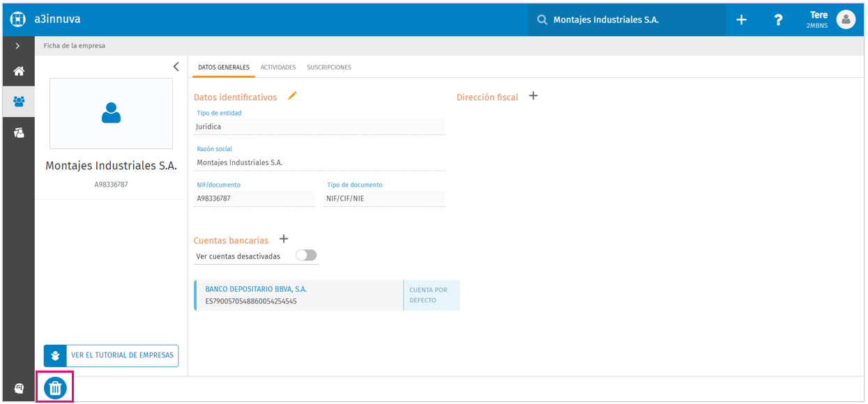
Task: Click the 2MBNS code under Tere
Action: (x=817, y=26)
